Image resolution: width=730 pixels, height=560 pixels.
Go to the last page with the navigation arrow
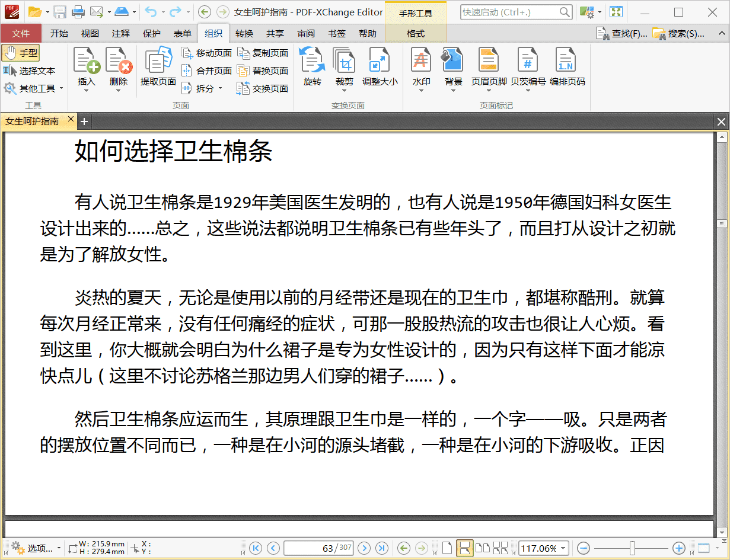pos(382,548)
